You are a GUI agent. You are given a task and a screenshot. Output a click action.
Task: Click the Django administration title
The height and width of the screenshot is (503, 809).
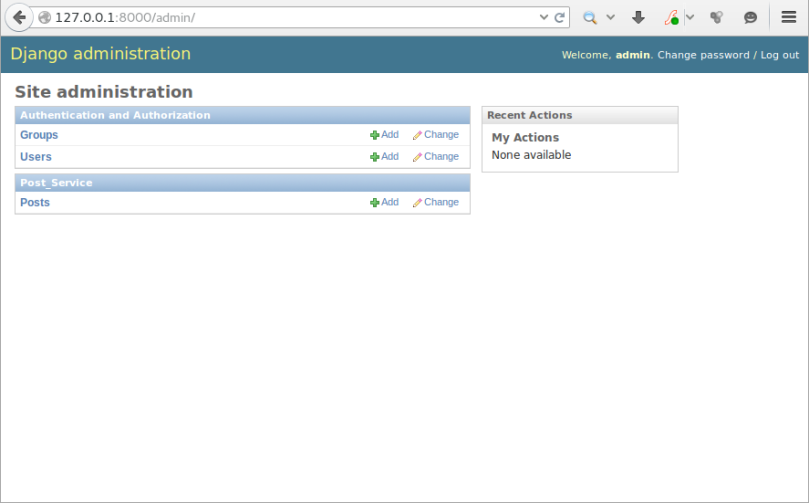point(101,54)
